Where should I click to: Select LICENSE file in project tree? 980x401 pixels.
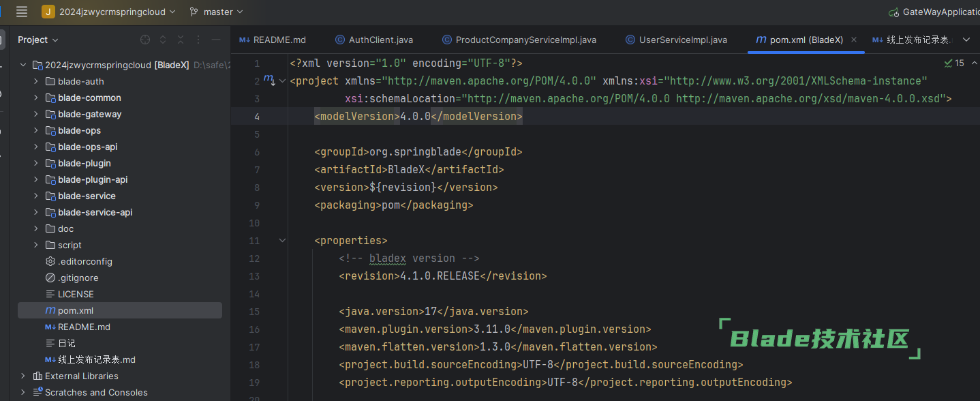pos(76,294)
